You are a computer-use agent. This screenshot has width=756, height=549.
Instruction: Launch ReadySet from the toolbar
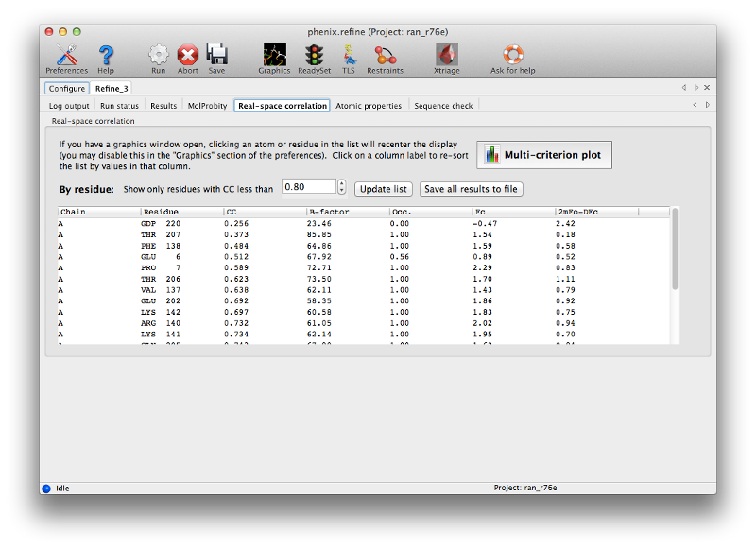[x=314, y=57]
